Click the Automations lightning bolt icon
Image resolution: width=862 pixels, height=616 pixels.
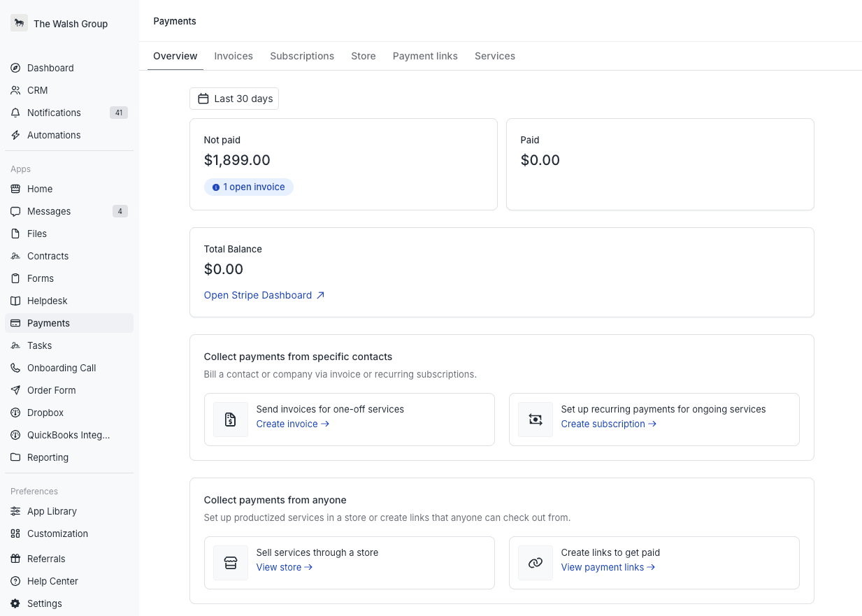click(x=15, y=135)
